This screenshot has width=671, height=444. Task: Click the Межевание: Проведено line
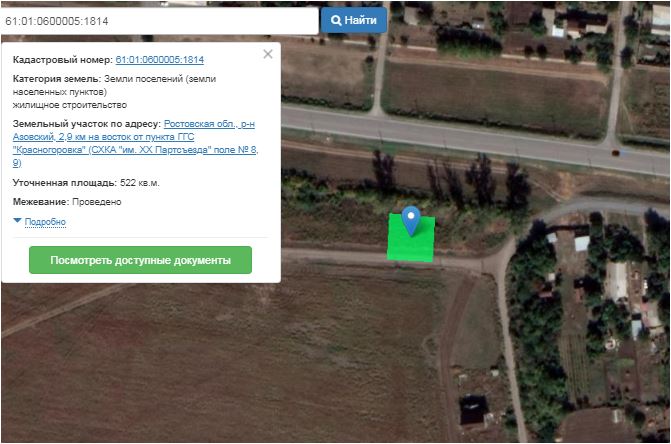(67, 201)
